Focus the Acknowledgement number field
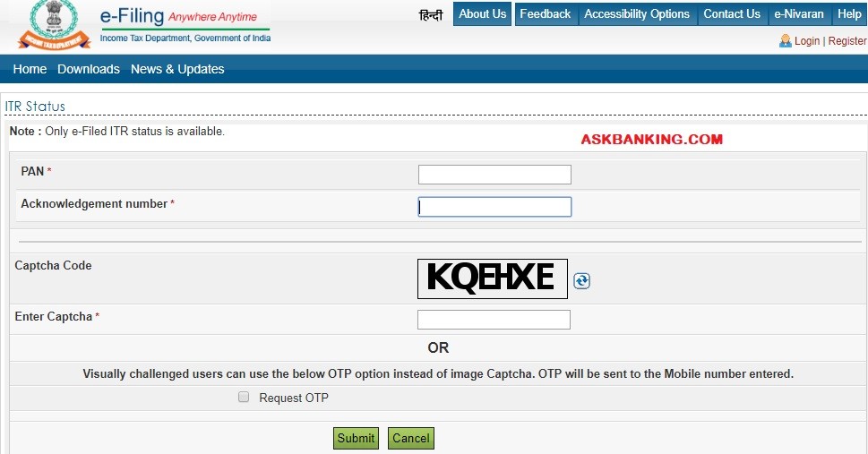Screen dimensions: 868x454 coord(494,207)
